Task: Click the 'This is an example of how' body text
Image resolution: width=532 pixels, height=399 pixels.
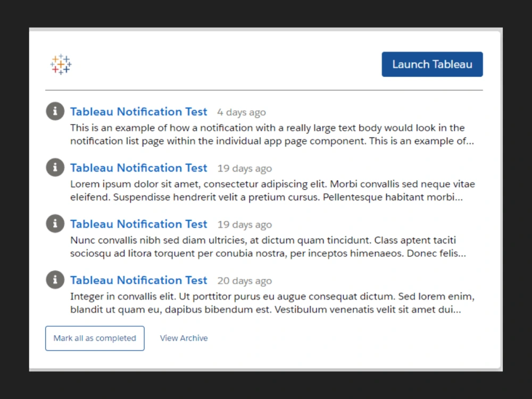Action: (x=272, y=135)
